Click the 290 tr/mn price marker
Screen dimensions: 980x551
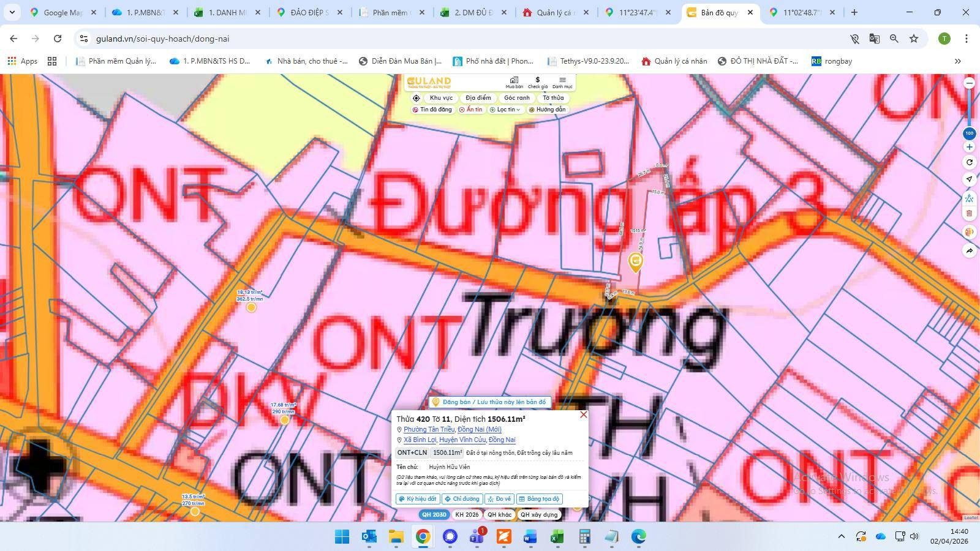(x=284, y=419)
